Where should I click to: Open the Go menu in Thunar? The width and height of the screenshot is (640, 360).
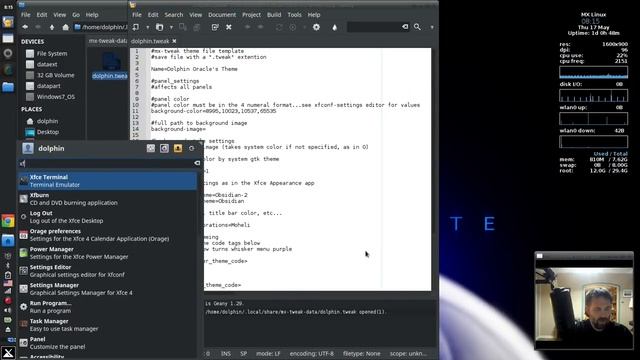[x=76, y=15]
